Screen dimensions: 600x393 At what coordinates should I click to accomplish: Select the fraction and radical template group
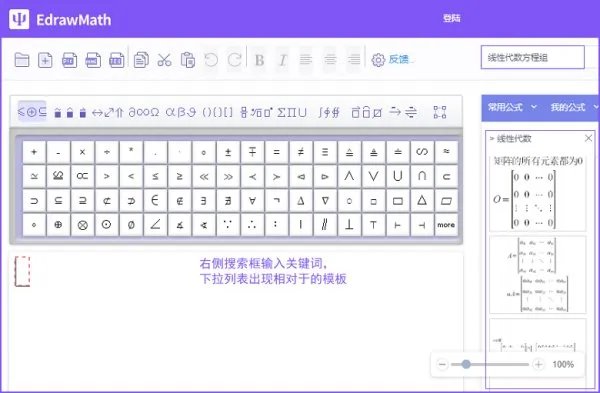tap(256, 113)
